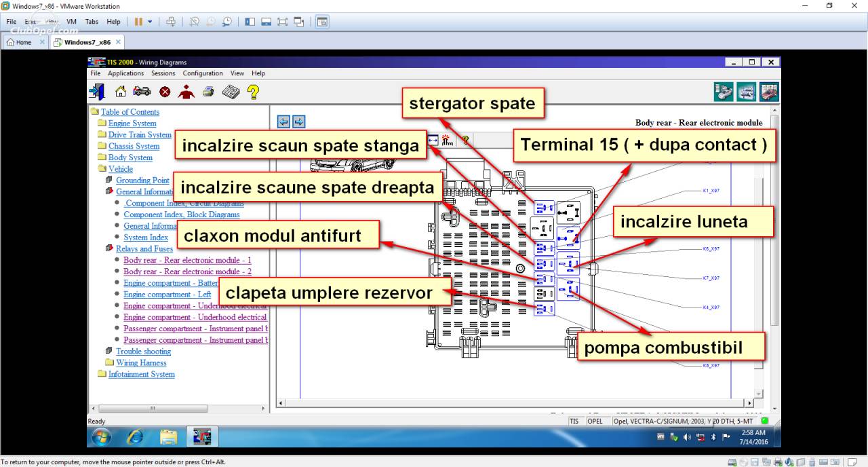Viewport: 868px width, 467px height.
Task: Open the VMware VM menu
Action: coord(71,22)
